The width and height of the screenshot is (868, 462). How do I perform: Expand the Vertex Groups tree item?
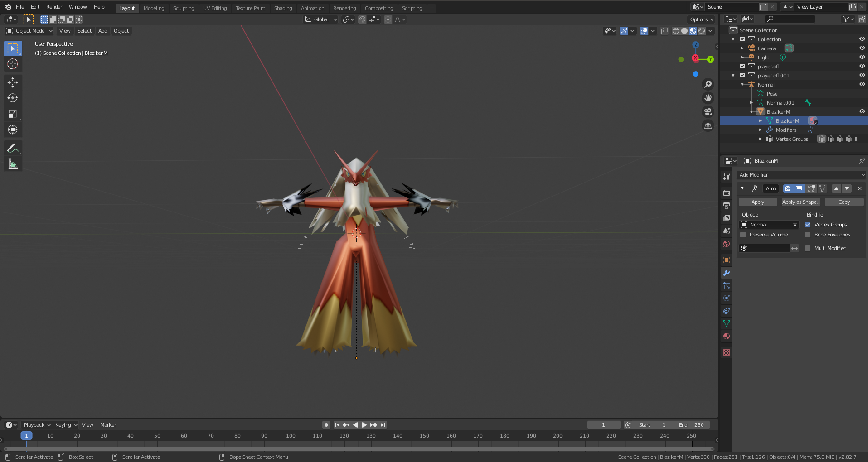coord(761,139)
